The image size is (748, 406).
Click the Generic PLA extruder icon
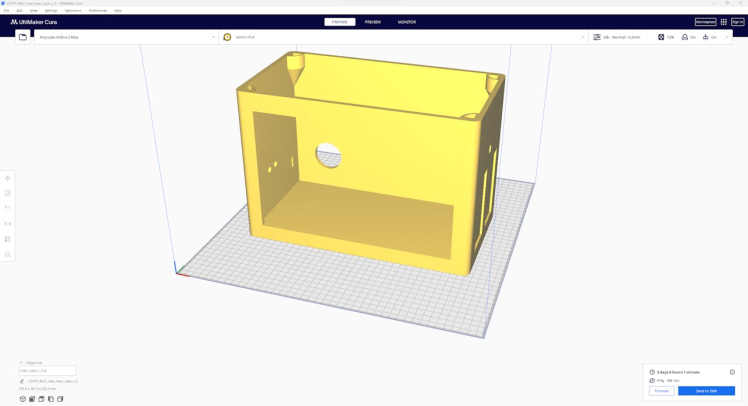[x=227, y=37]
